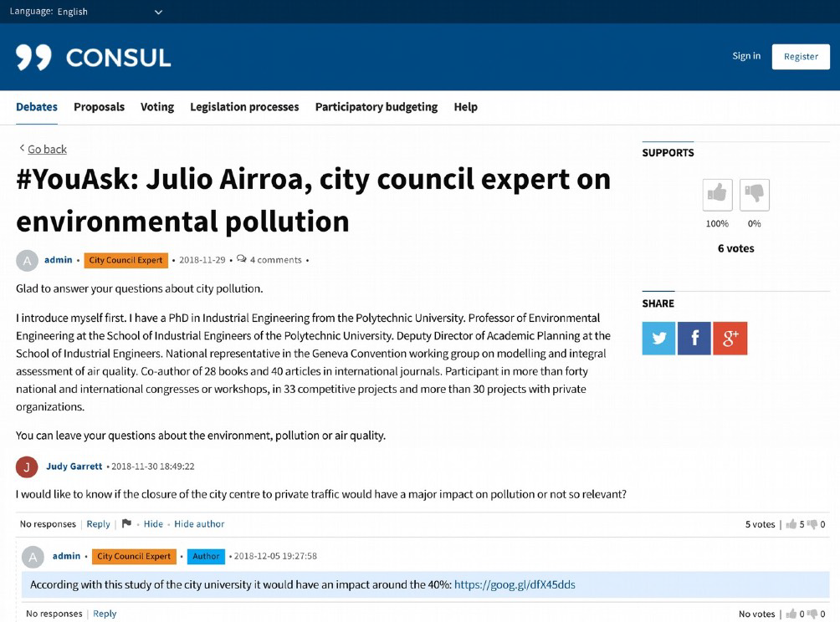Click the comments speech bubble icon
Screen dimensions: 840x622
pos(242,259)
